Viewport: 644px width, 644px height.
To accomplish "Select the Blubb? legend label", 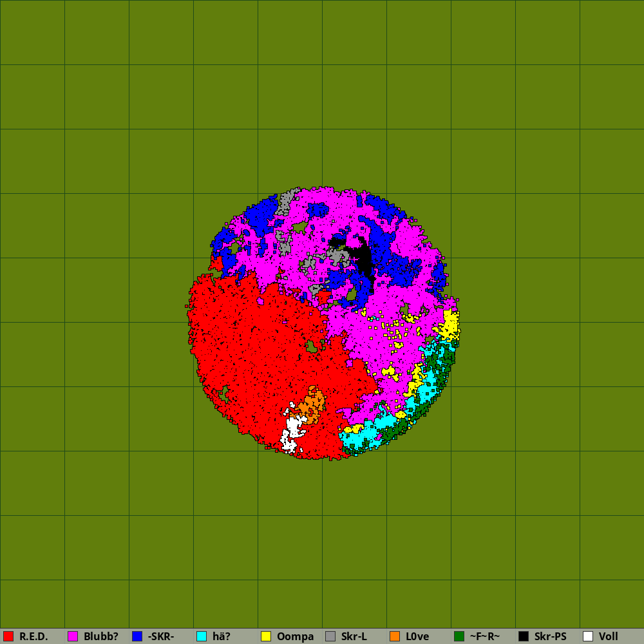I will [101, 637].
